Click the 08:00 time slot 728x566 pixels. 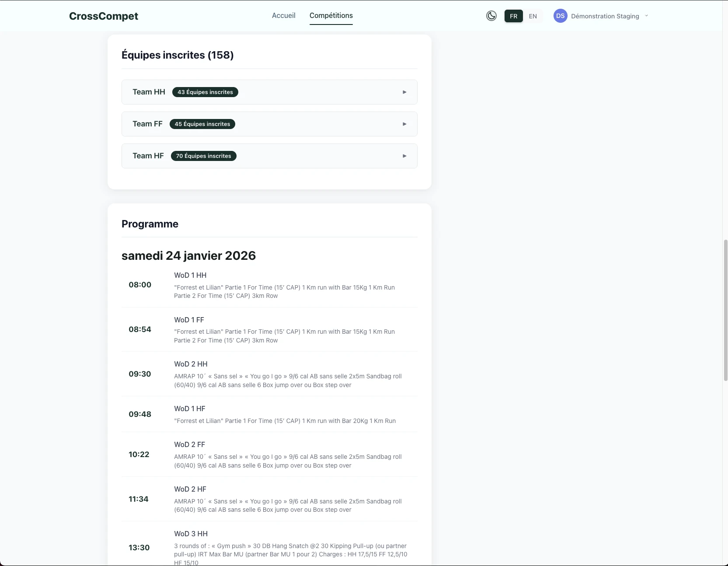139,284
